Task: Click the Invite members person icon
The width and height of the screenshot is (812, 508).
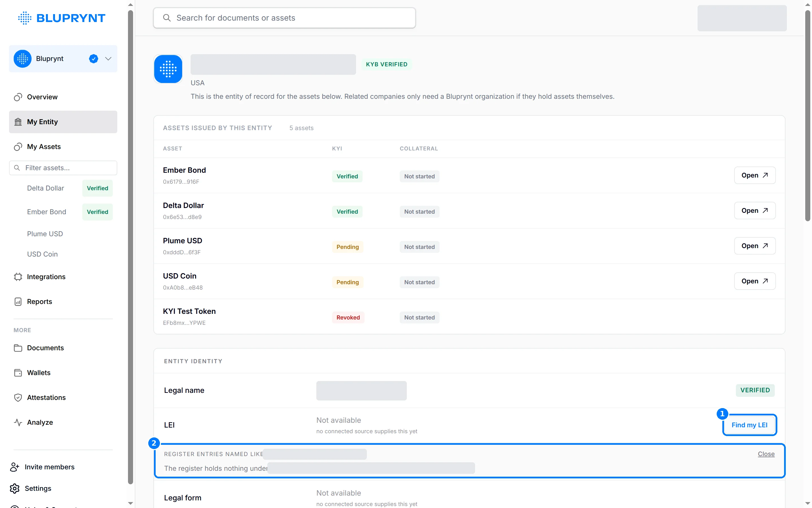Action: pos(14,467)
